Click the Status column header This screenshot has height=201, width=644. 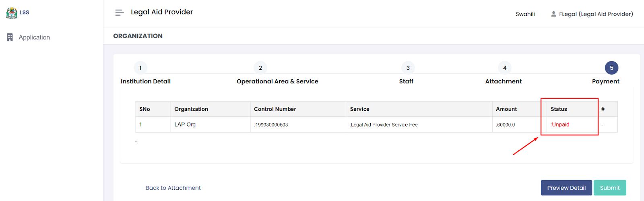[559, 109]
